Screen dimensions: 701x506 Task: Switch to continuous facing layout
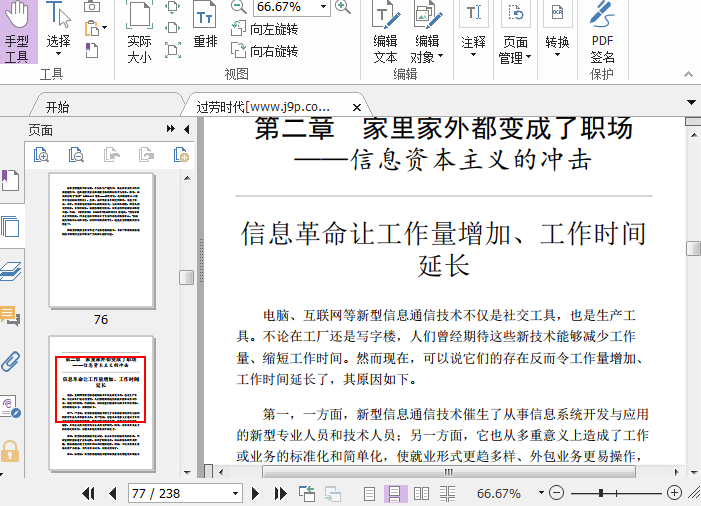447,493
